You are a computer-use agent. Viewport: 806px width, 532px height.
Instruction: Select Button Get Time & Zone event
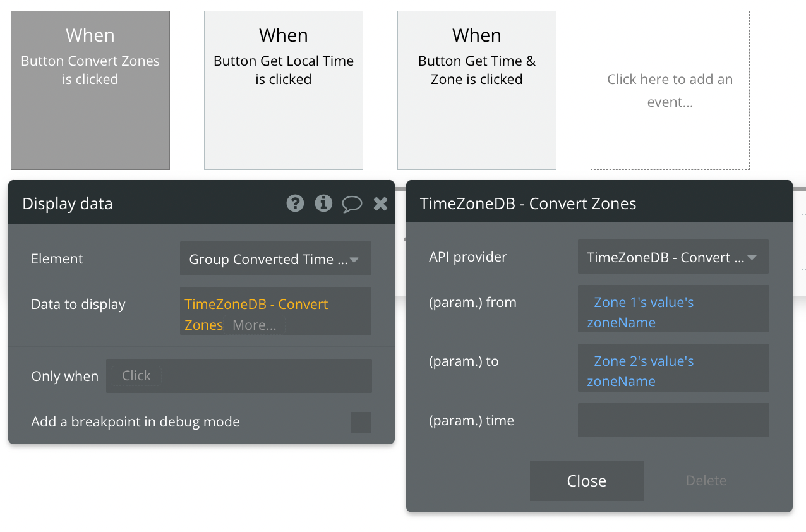click(x=477, y=90)
